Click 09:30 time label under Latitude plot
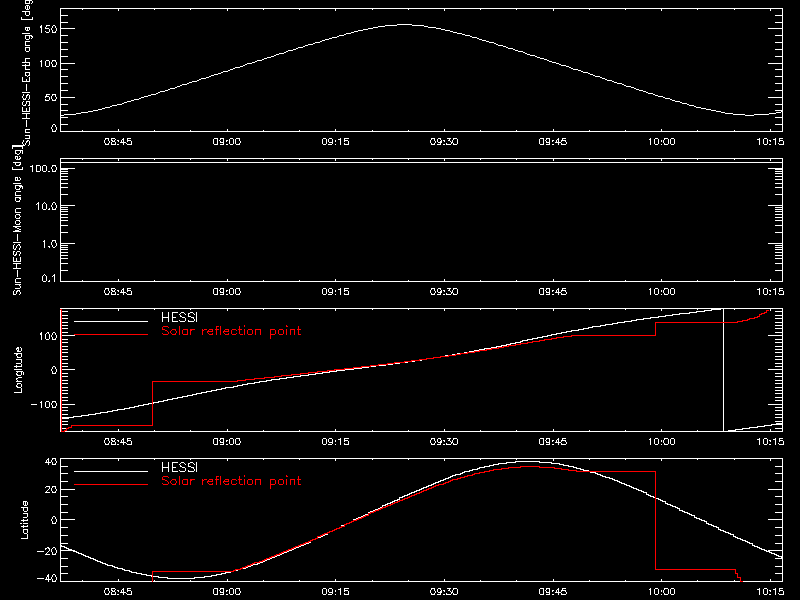Image resolution: width=800 pixels, height=600 pixels. pyautogui.click(x=444, y=592)
